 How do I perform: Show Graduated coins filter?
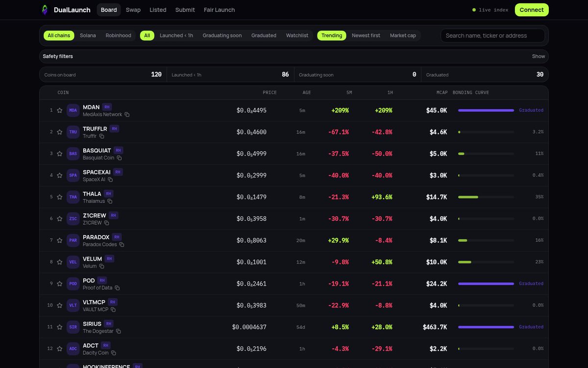pyautogui.click(x=264, y=35)
